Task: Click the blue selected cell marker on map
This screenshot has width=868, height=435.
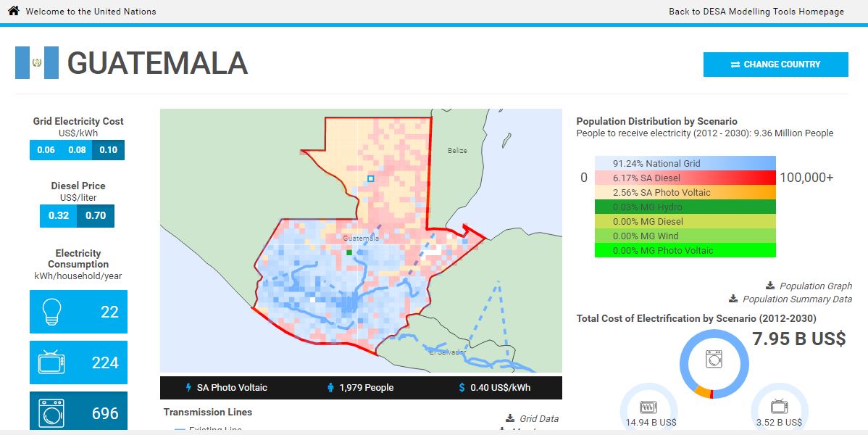Action: tap(371, 178)
